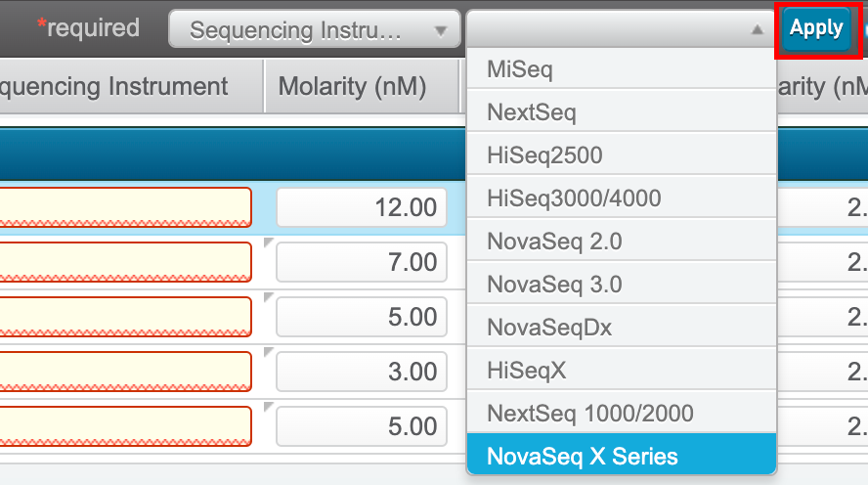Edit the molarity field showing 3.00
The width and height of the screenshot is (868, 485).
pyautogui.click(x=361, y=372)
